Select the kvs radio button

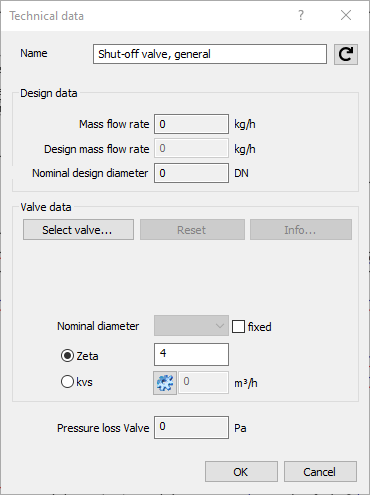pyautogui.click(x=67, y=381)
